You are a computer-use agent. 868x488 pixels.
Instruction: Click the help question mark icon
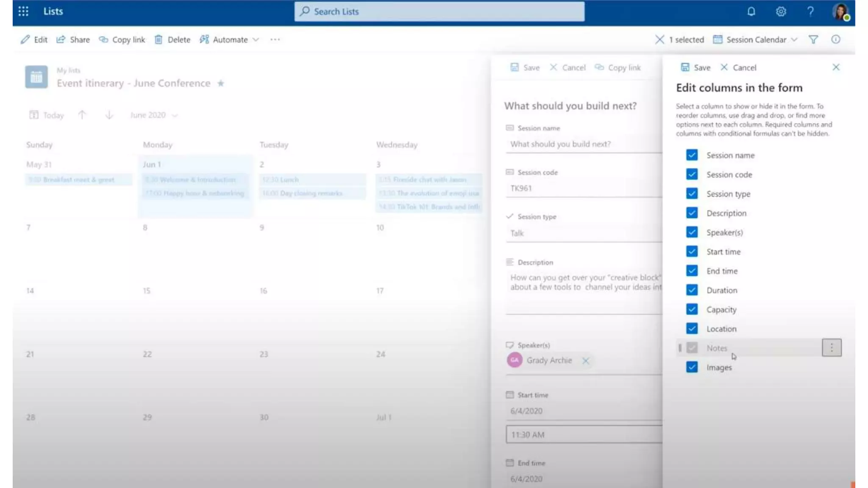(x=810, y=11)
